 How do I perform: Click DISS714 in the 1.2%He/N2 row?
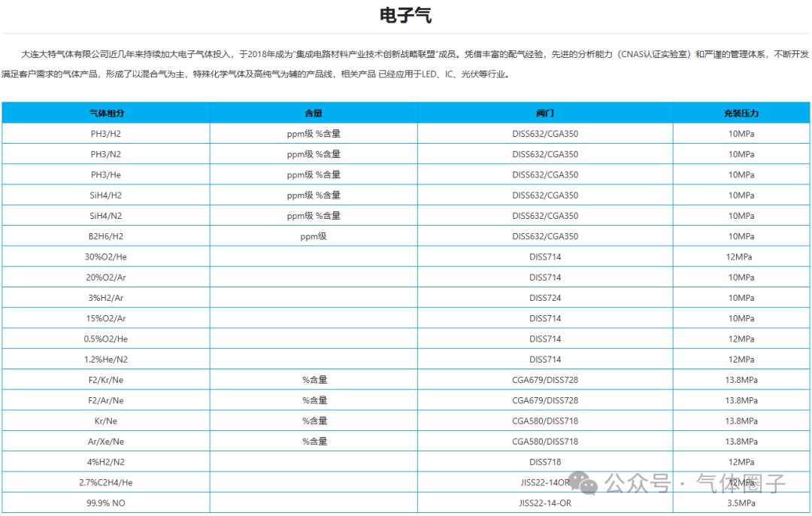(545, 360)
